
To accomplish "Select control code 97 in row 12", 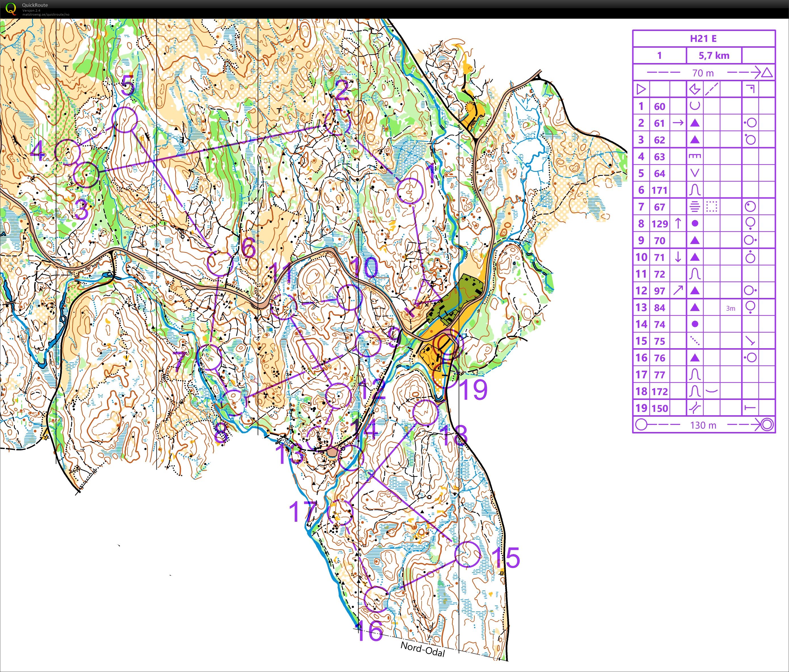I will pyautogui.click(x=659, y=291).
